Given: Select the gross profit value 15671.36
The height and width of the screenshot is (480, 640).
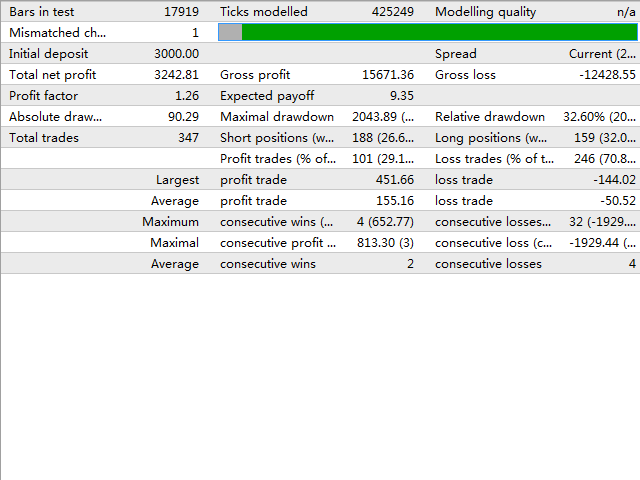Looking at the screenshot, I should pos(388,75).
